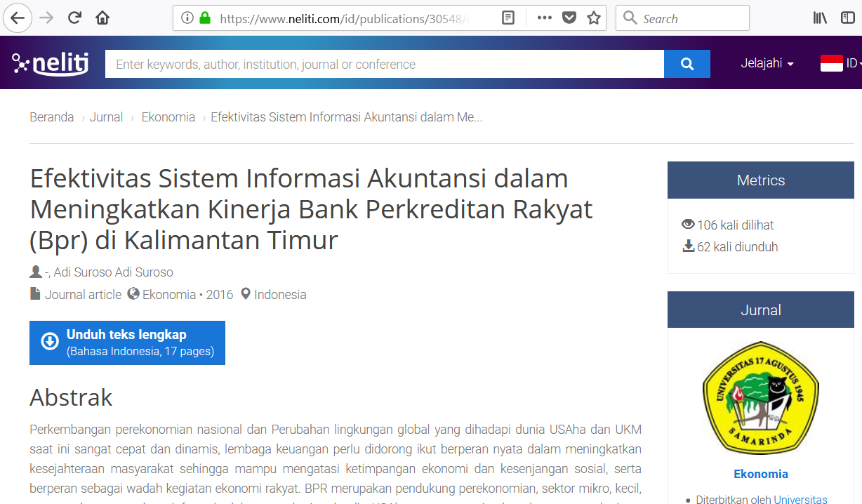The image size is (862, 504).
Task: Click the browser back arrow button
Action: point(18,18)
